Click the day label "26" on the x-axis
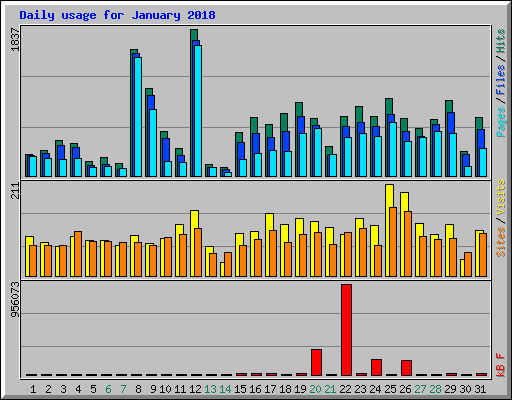Screen dimensions: 512x400 click(x=405, y=389)
